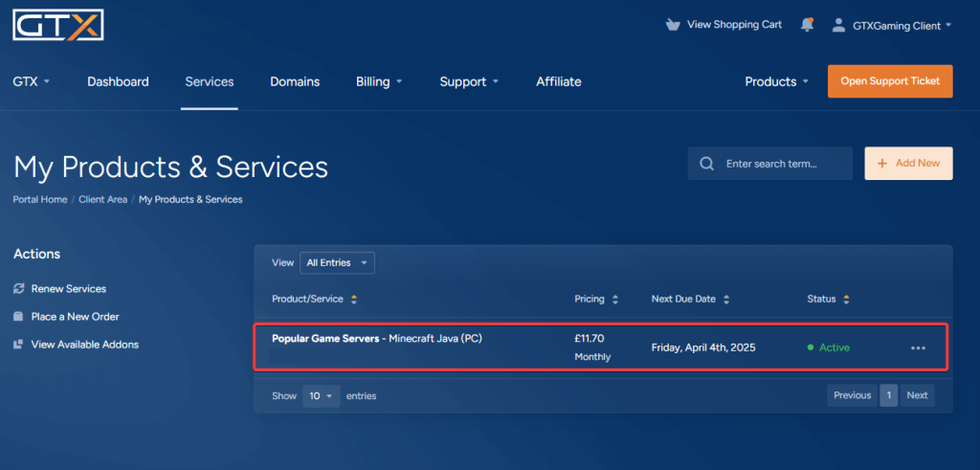
Task: Click the Add New button
Action: click(909, 163)
